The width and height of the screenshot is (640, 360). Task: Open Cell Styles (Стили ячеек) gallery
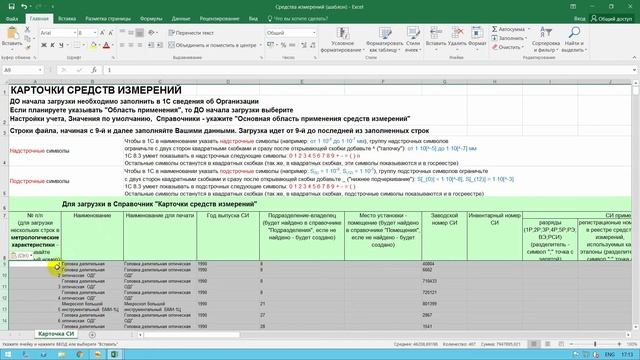pos(413,40)
